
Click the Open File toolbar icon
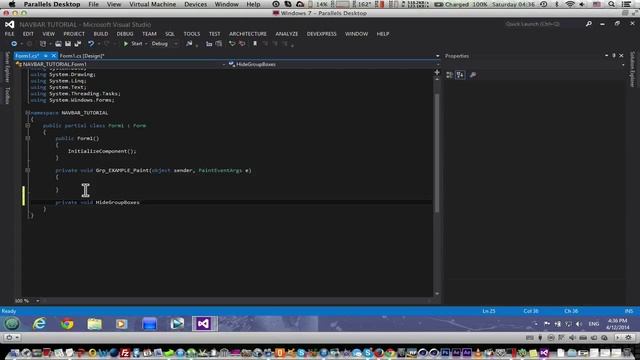coord(58,44)
